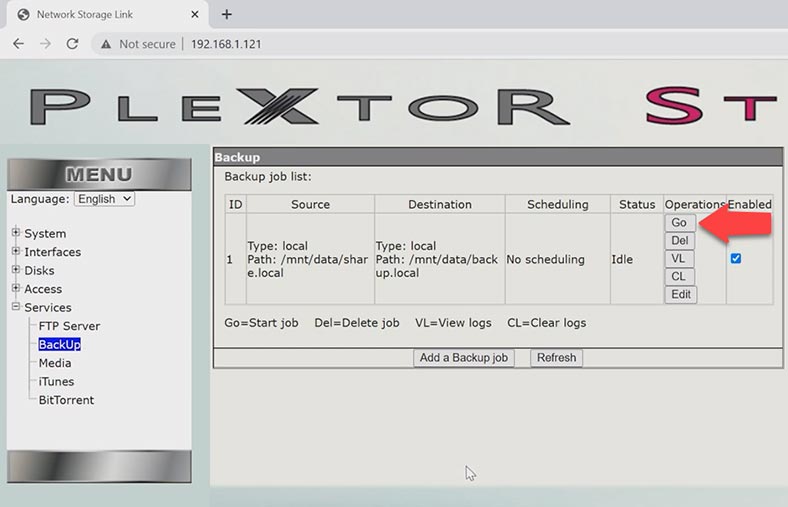Open BitTorrent under Services

(66, 400)
